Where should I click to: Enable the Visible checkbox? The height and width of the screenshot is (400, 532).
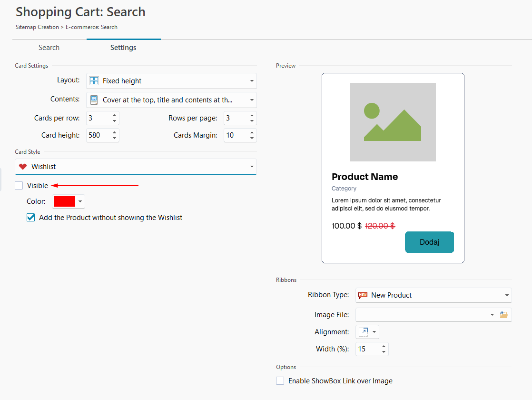coord(19,186)
